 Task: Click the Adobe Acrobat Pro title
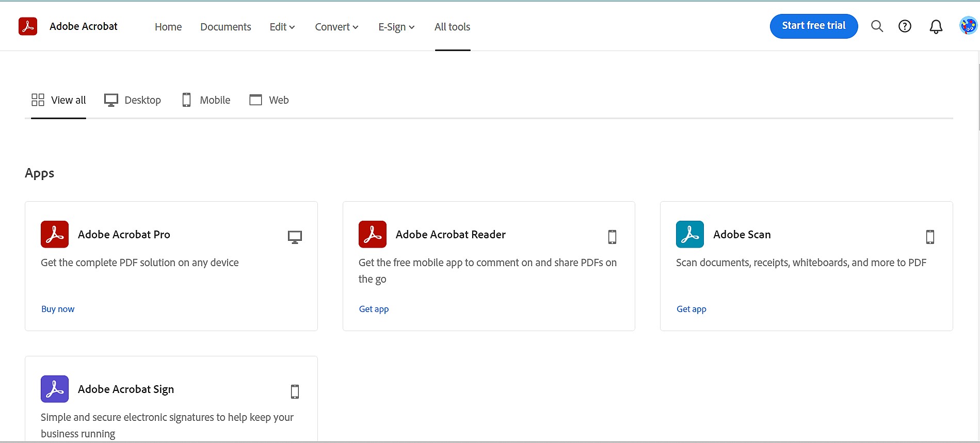(x=124, y=235)
